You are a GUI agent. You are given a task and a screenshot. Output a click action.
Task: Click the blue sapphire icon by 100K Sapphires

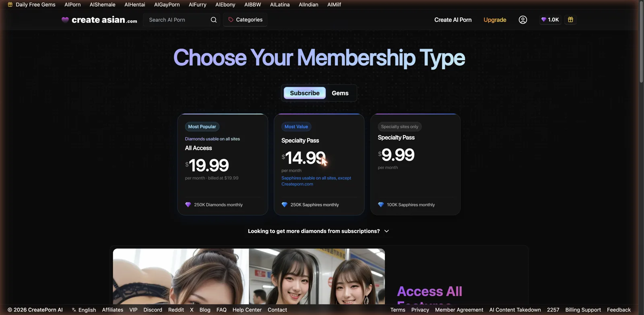tap(381, 205)
